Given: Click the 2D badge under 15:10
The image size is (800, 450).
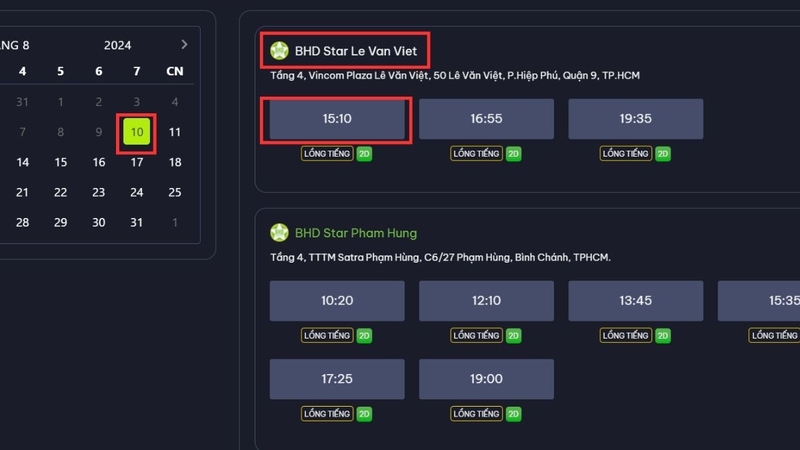Looking at the screenshot, I should pyautogui.click(x=365, y=154).
